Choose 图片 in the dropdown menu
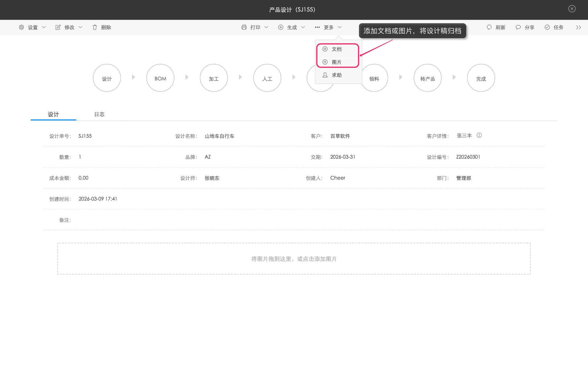The width and height of the screenshot is (588, 366). [337, 62]
